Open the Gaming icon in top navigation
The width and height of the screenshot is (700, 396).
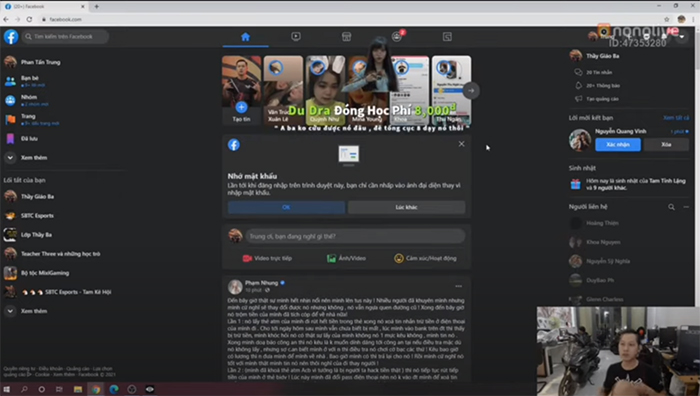click(447, 37)
